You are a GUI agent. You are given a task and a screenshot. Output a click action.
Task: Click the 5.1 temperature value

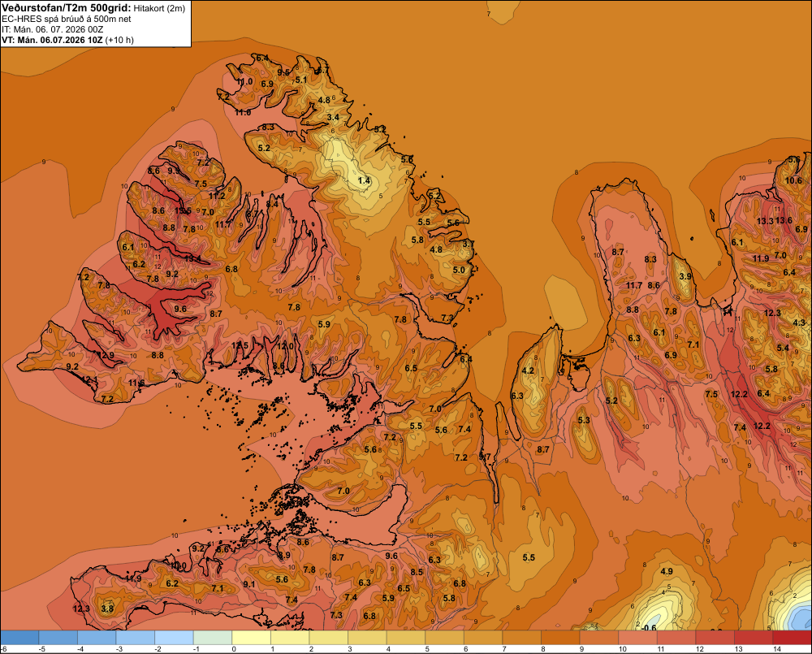tap(301, 80)
